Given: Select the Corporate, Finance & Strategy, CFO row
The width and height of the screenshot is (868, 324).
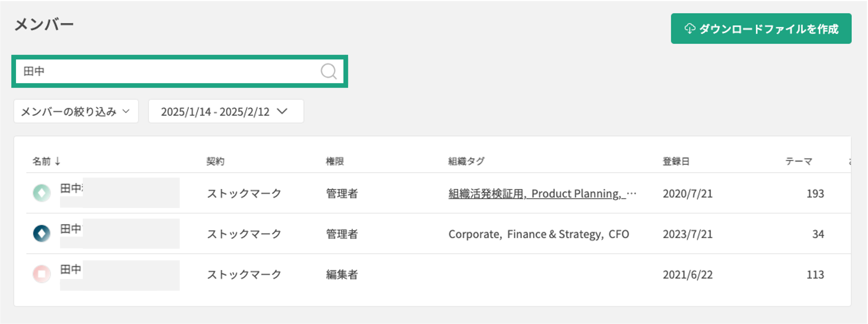Looking at the screenshot, I should [539, 234].
